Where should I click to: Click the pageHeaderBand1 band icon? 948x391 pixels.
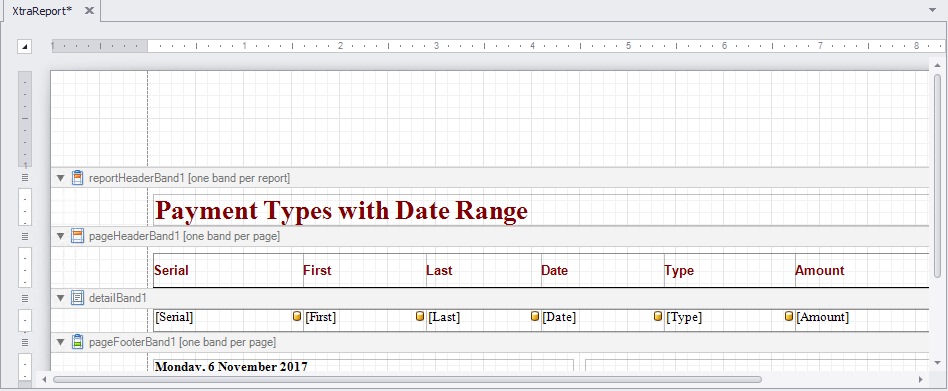click(x=77, y=236)
